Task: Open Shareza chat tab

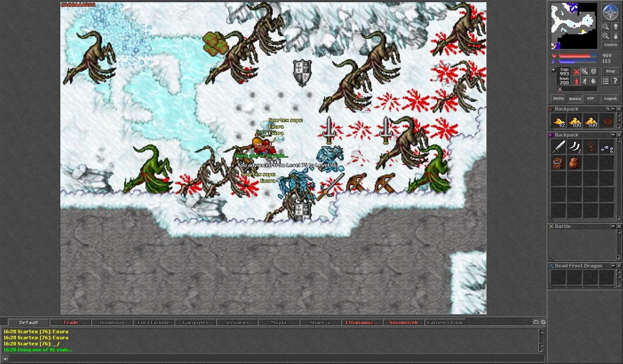Action: pyautogui.click(x=320, y=322)
